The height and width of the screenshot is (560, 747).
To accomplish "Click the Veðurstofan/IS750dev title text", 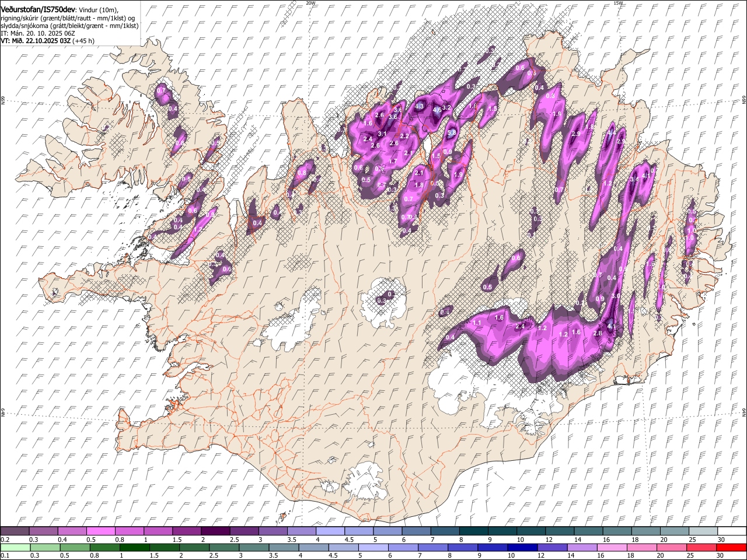I will pos(37,10).
